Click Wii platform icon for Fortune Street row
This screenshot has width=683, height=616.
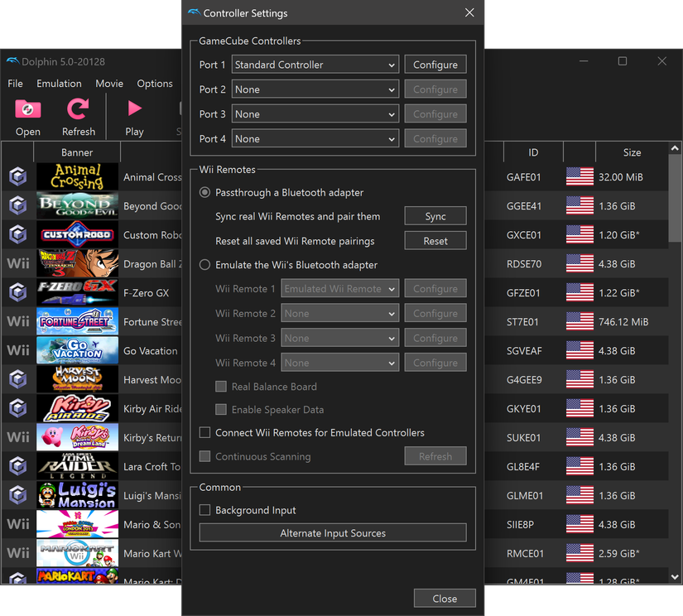[x=18, y=321]
